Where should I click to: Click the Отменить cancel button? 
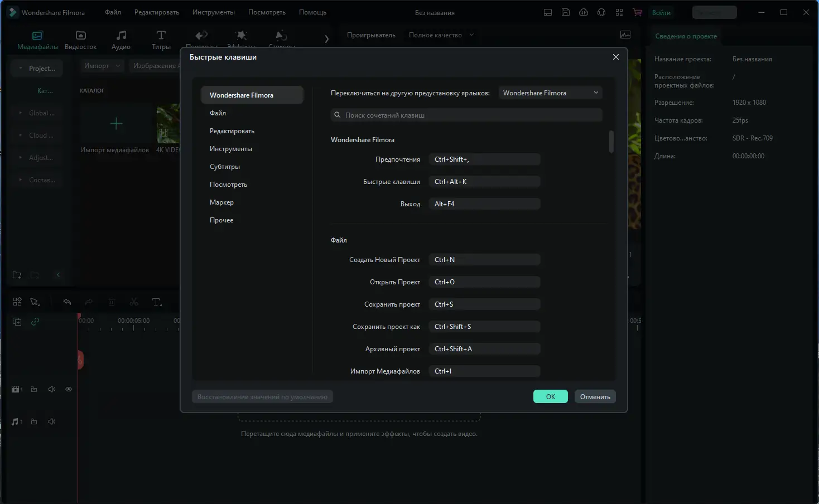tap(595, 396)
